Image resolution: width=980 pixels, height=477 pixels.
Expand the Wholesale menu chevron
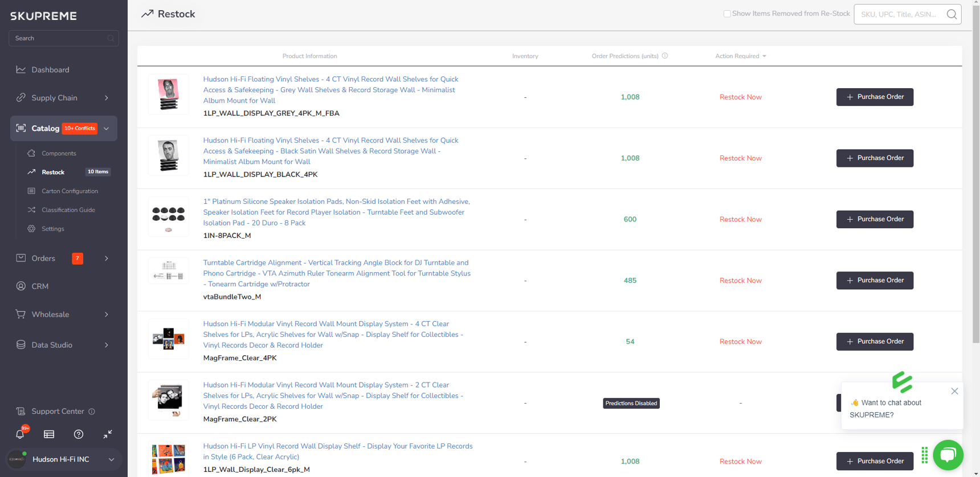[107, 314]
